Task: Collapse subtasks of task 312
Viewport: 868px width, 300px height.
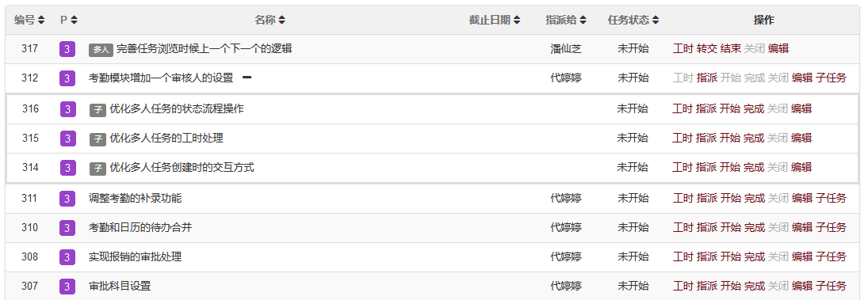Action: 247,78
